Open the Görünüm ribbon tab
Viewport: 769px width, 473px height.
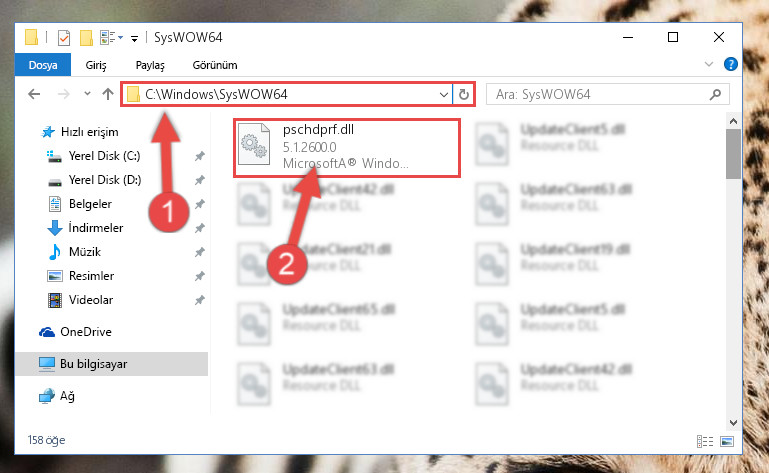[215, 65]
